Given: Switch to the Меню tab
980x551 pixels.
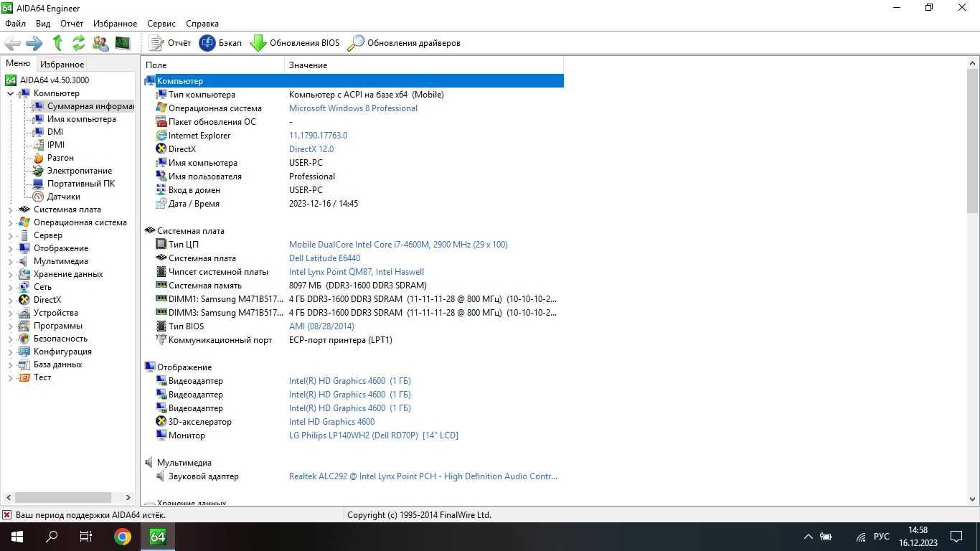Looking at the screenshot, I should (x=18, y=63).
